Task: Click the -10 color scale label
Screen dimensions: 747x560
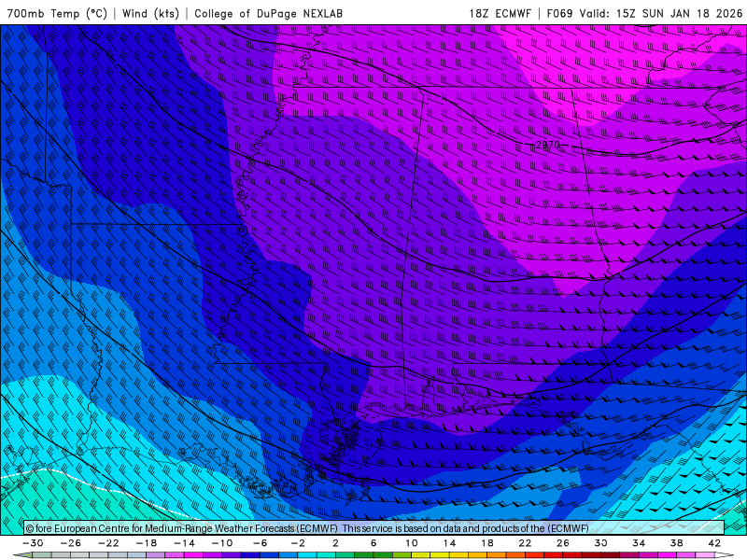Action: [222, 543]
